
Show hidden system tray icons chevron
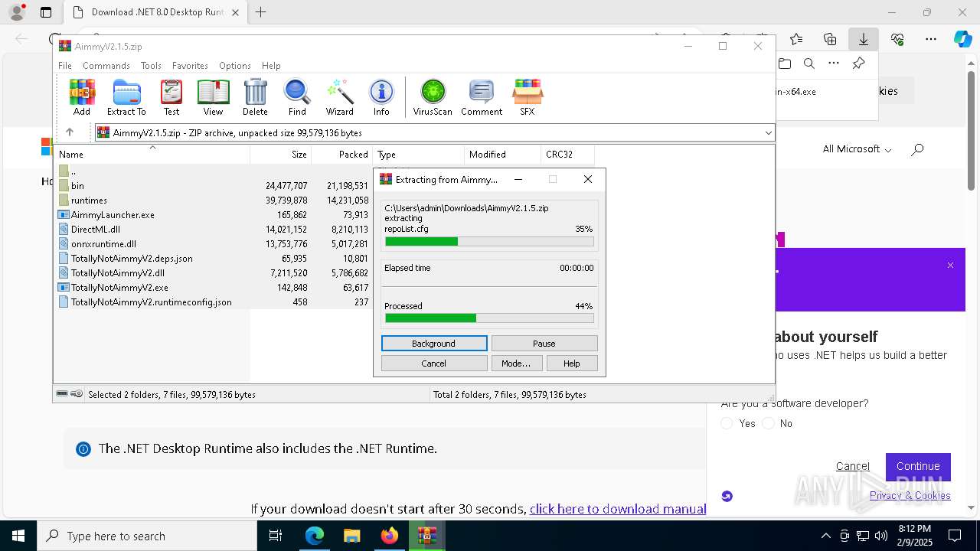[x=825, y=536]
